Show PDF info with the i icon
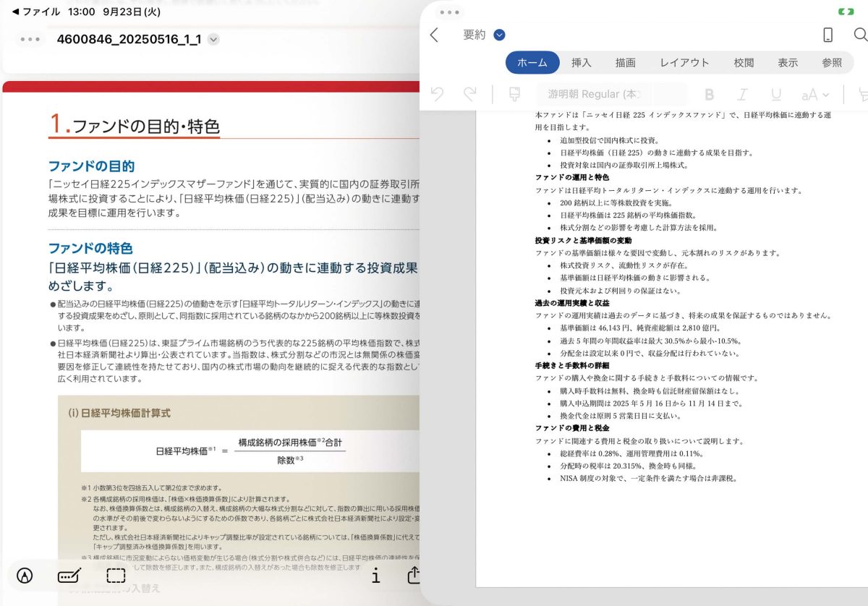The image size is (868, 606). click(x=375, y=576)
